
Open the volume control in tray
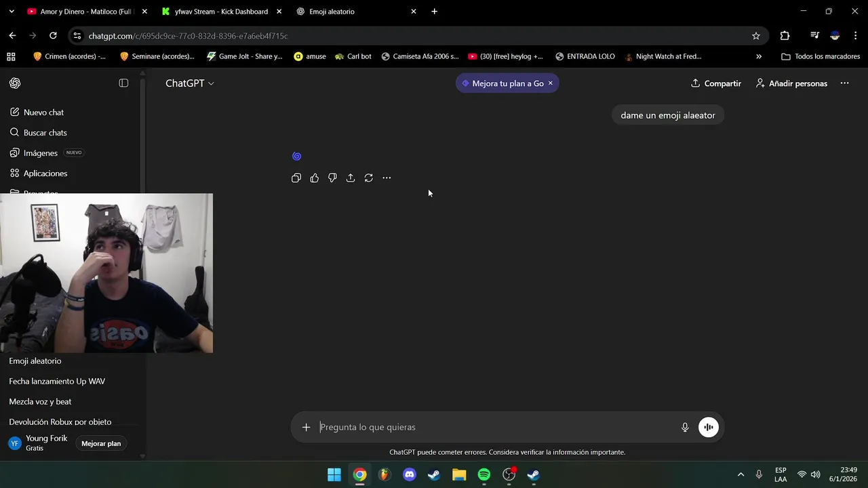click(x=815, y=474)
